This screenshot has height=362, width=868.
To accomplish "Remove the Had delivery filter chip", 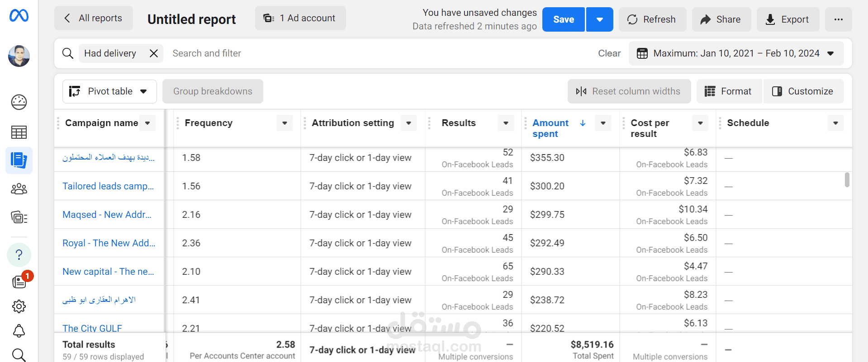I will tap(154, 53).
